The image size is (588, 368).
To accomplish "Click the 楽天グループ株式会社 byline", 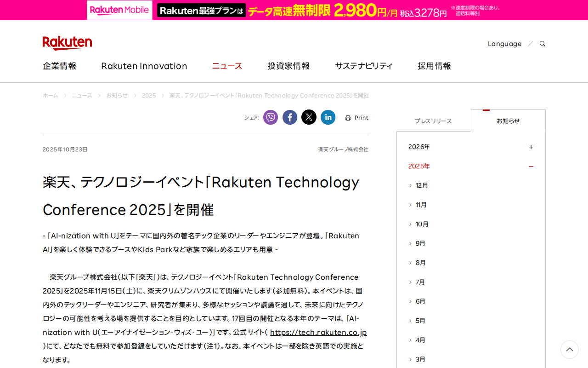I will (x=344, y=149).
